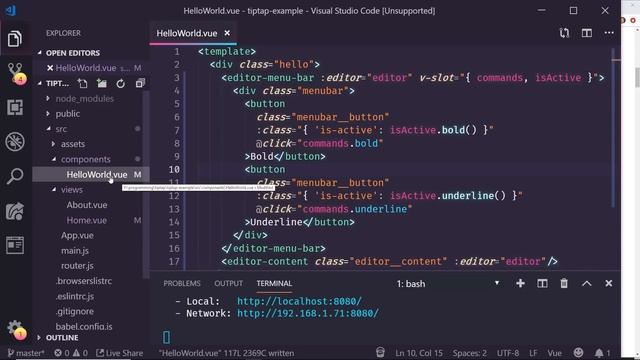This screenshot has width=640, height=360.
Task: Close the HelloWorld.vue editor tab
Action: click(x=227, y=33)
